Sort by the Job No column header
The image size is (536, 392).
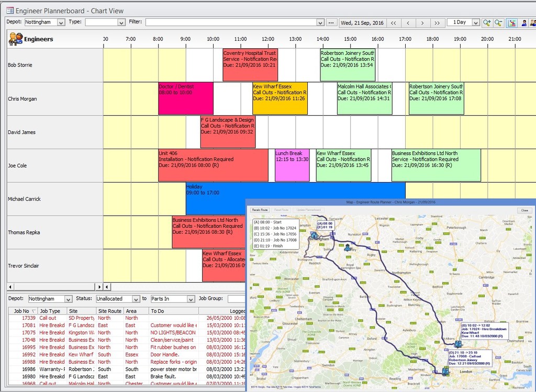coord(23,311)
